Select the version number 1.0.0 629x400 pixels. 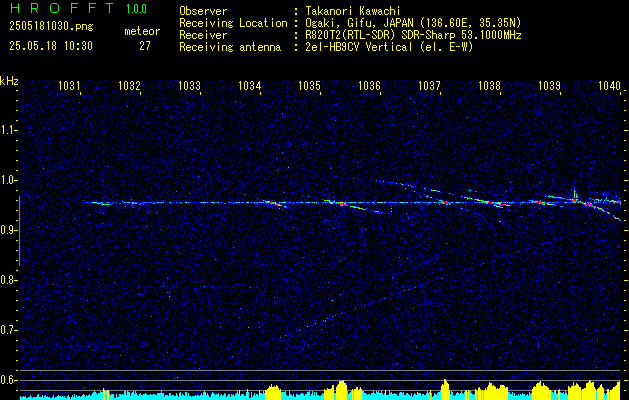tap(136, 9)
